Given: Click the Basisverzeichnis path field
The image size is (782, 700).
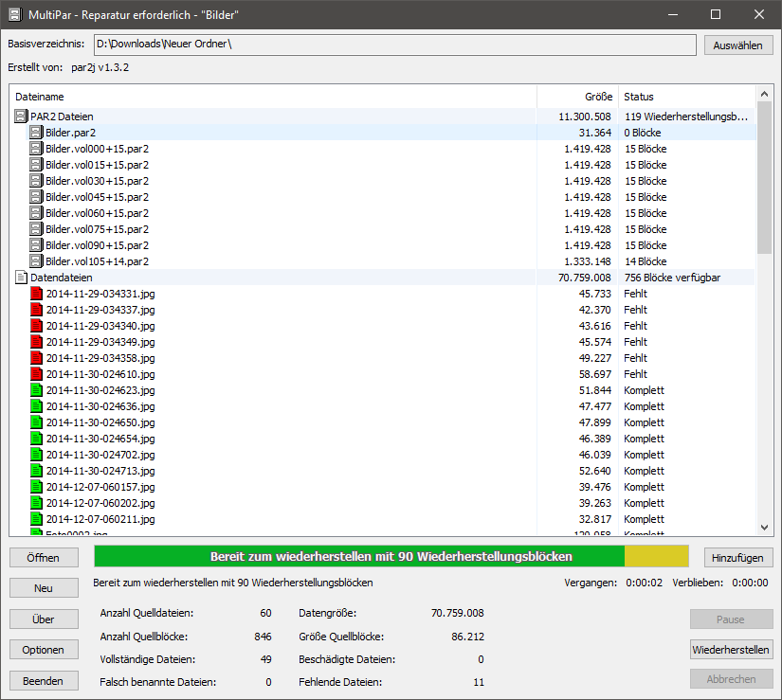Looking at the screenshot, I should (395, 45).
